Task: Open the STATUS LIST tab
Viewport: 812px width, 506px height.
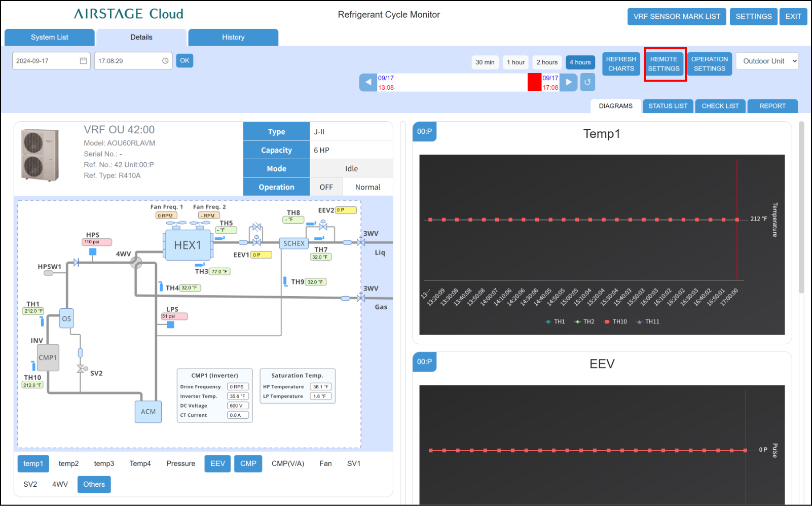Action: (668, 106)
